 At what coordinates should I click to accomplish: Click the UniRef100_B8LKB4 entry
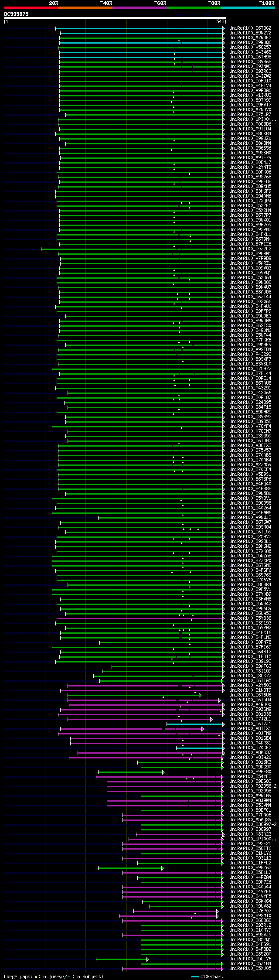point(250,134)
